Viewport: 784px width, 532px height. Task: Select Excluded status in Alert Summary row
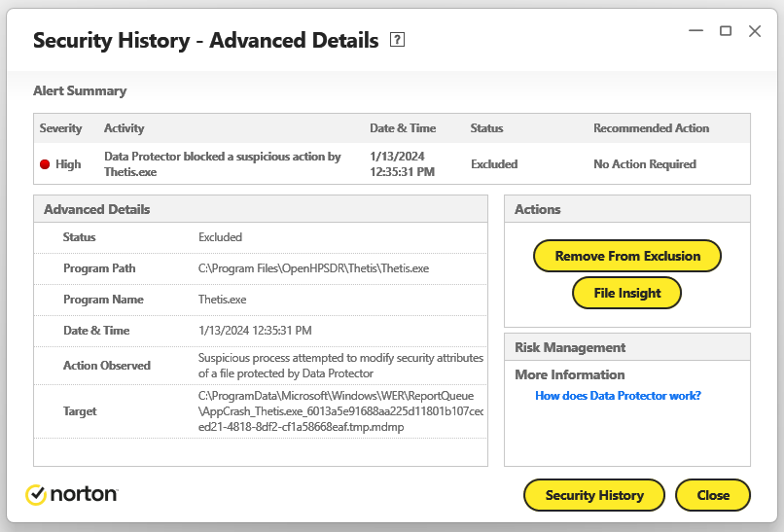coord(494,164)
